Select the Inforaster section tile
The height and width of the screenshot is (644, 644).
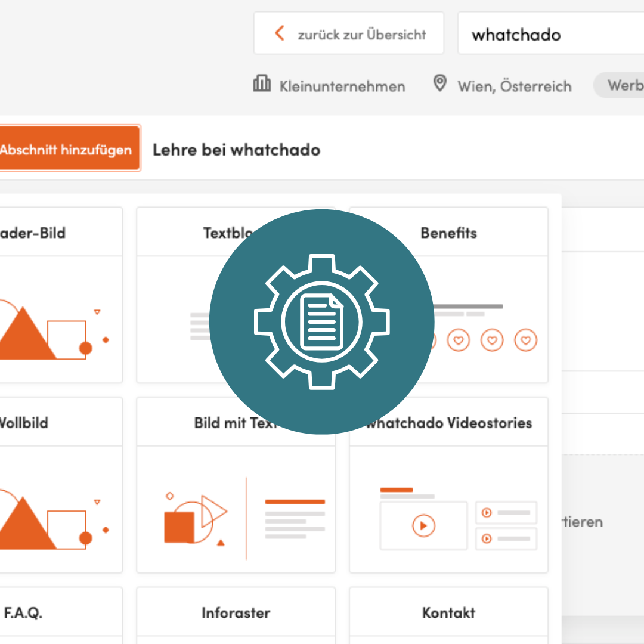click(x=236, y=612)
